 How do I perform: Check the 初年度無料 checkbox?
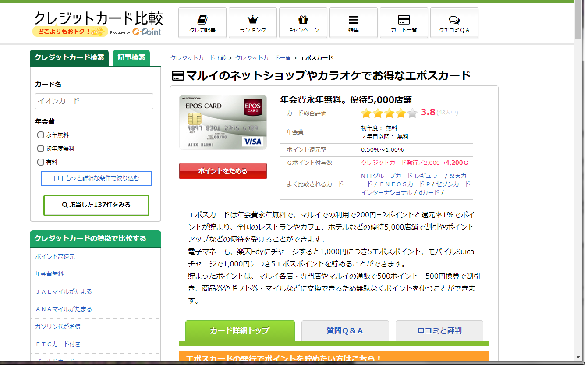(x=41, y=149)
